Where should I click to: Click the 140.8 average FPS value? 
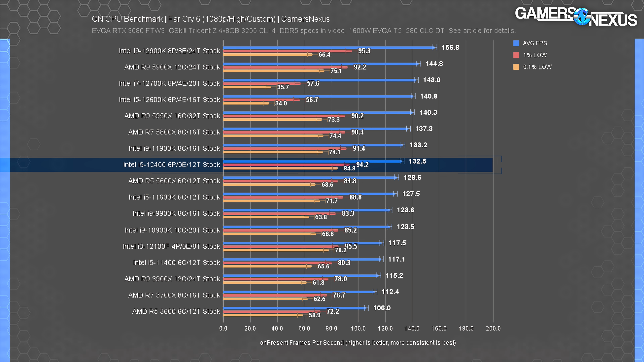[x=429, y=96]
